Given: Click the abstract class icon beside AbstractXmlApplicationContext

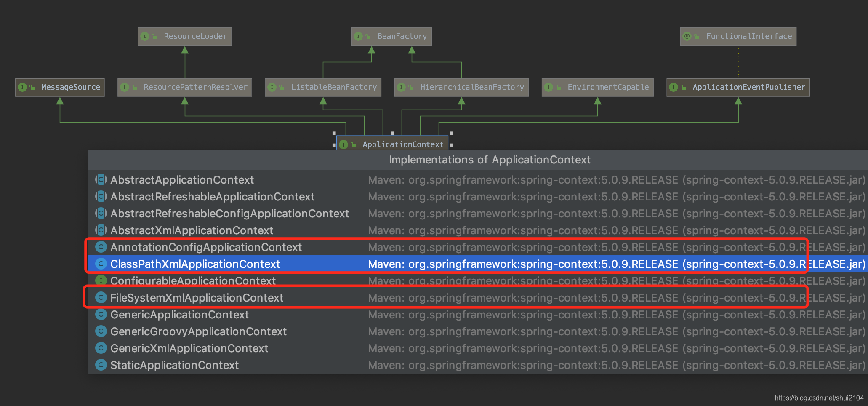Looking at the screenshot, I should pyautogui.click(x=101, y=230).
